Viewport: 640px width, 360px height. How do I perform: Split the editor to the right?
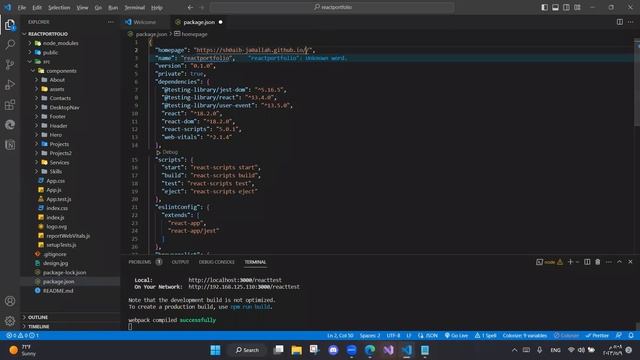[x=620, y=22]
